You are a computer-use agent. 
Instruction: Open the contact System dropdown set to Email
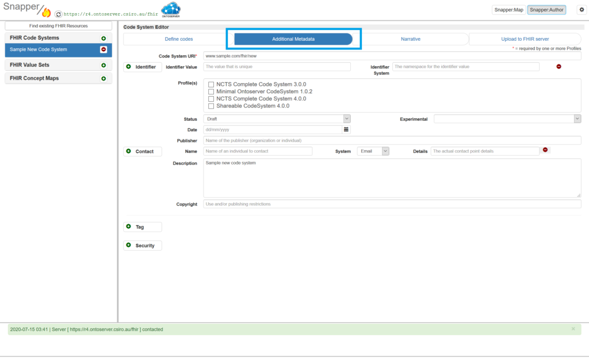[373, 151]
